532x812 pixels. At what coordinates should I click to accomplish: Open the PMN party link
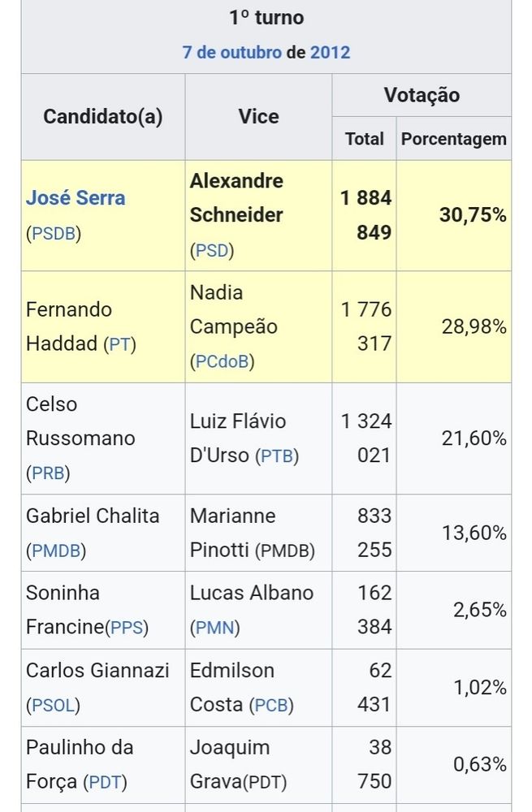coord(215,628)
